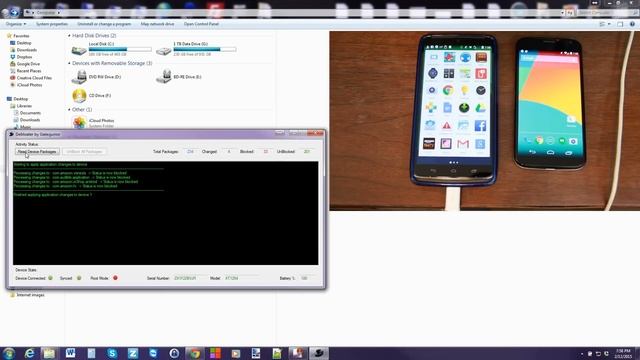
Task: Click the phone photo thumbnail
Action: [x=484, y=121]
